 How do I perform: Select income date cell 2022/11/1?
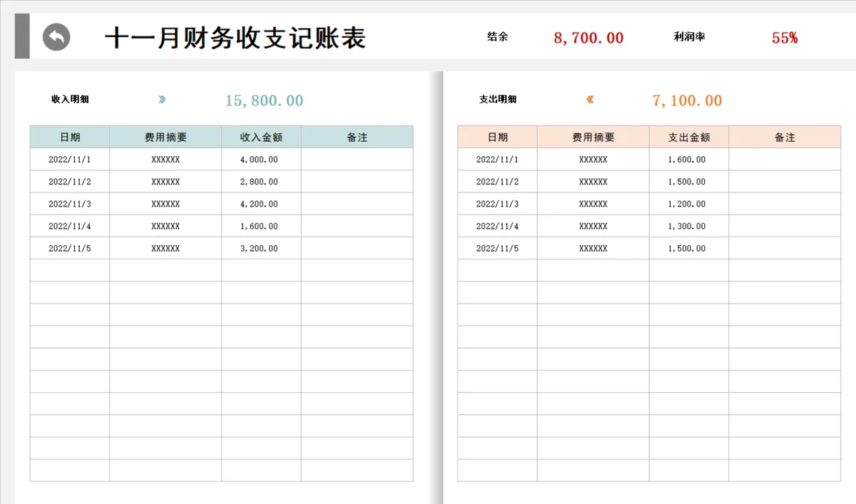70,160
